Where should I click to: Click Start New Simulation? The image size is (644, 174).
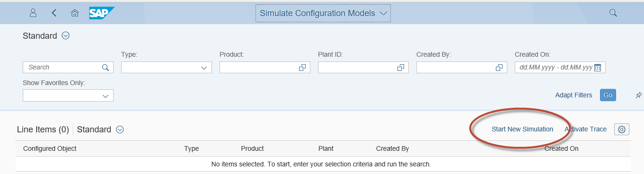[x=522, y=129]
